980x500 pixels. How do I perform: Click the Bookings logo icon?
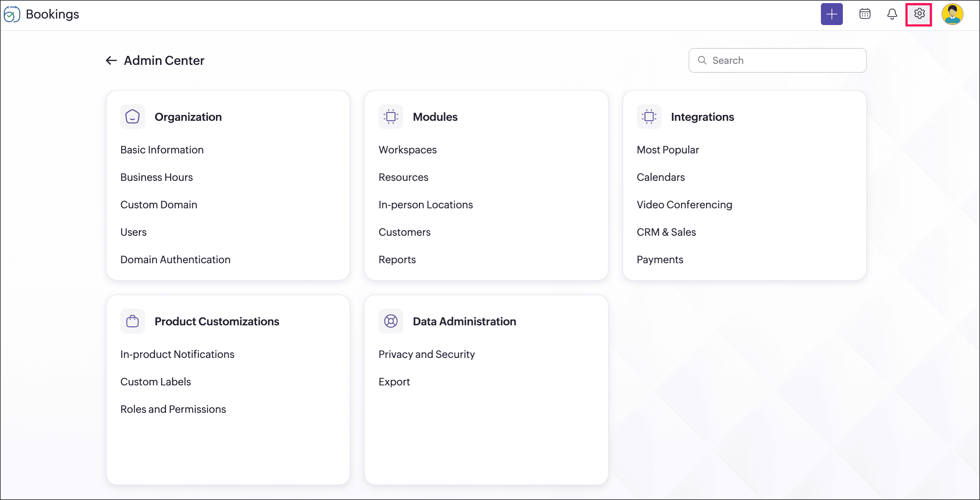[11, 14]
